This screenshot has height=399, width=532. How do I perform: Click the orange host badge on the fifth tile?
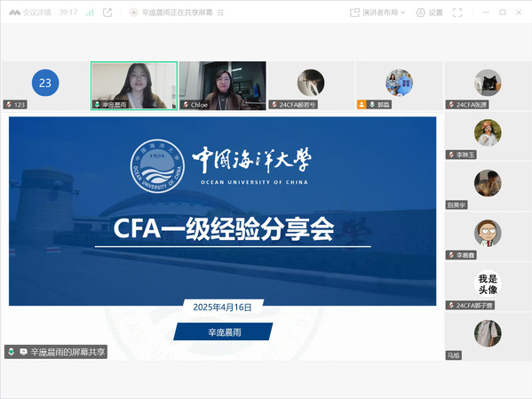[x=361, y=105]
